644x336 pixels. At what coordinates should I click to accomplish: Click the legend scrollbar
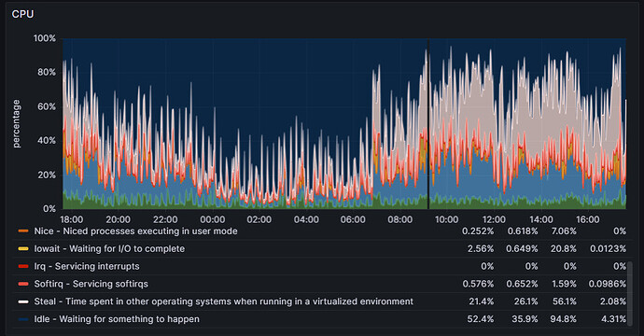coord(630,294)
